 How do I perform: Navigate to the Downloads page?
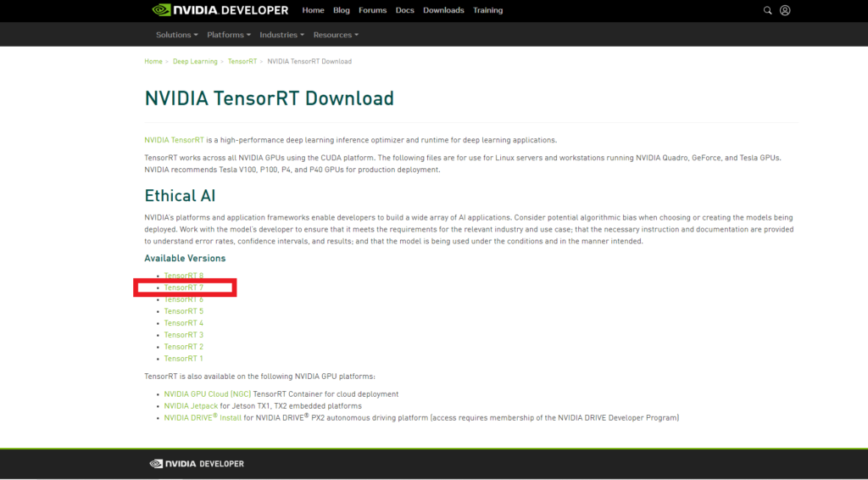443,10
